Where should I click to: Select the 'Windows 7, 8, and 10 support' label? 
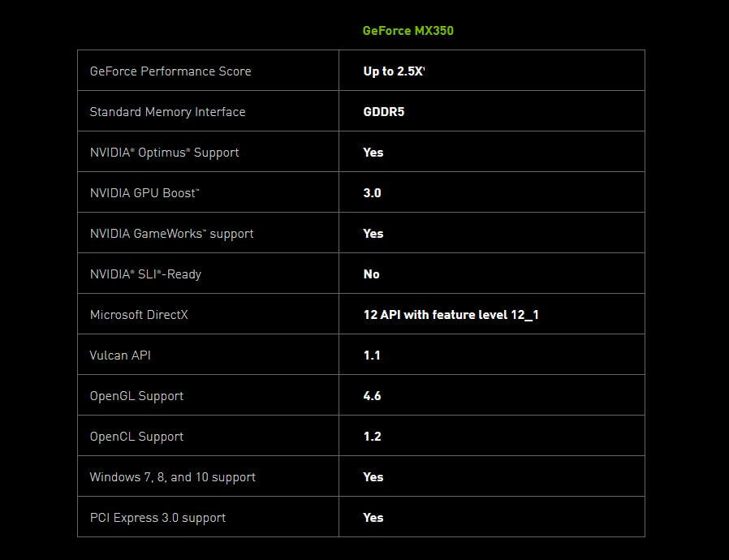point(172,477)
